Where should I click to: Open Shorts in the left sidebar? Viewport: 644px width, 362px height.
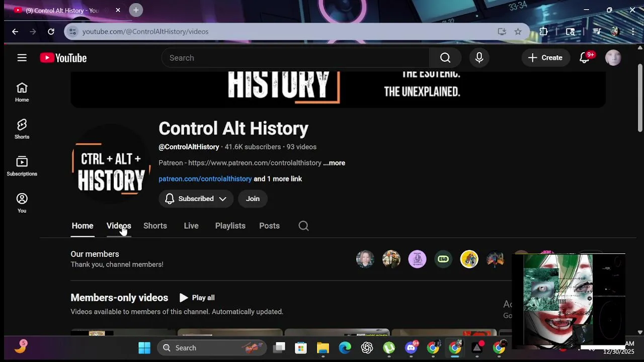[22, 129]
